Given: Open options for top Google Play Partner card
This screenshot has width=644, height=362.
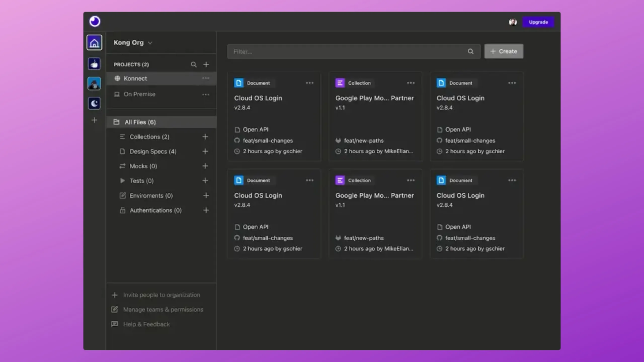Looking at the screenshot, I should point(411,83).
